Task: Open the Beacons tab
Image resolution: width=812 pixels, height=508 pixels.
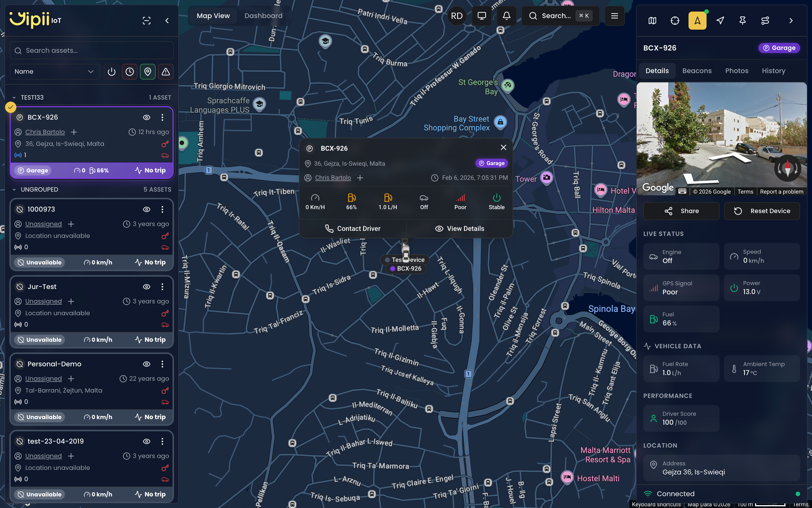Action: (x=697, y=71)
